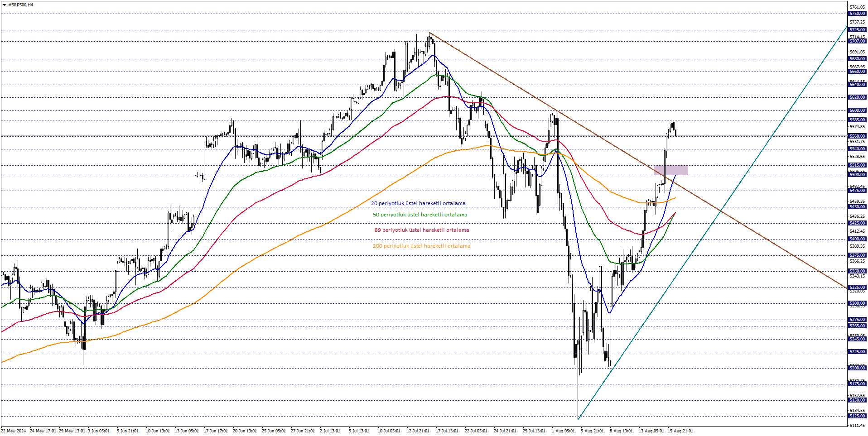Click the 5750.00 price level label
This screenshot has height=436, width=868.
pos(857,14)
